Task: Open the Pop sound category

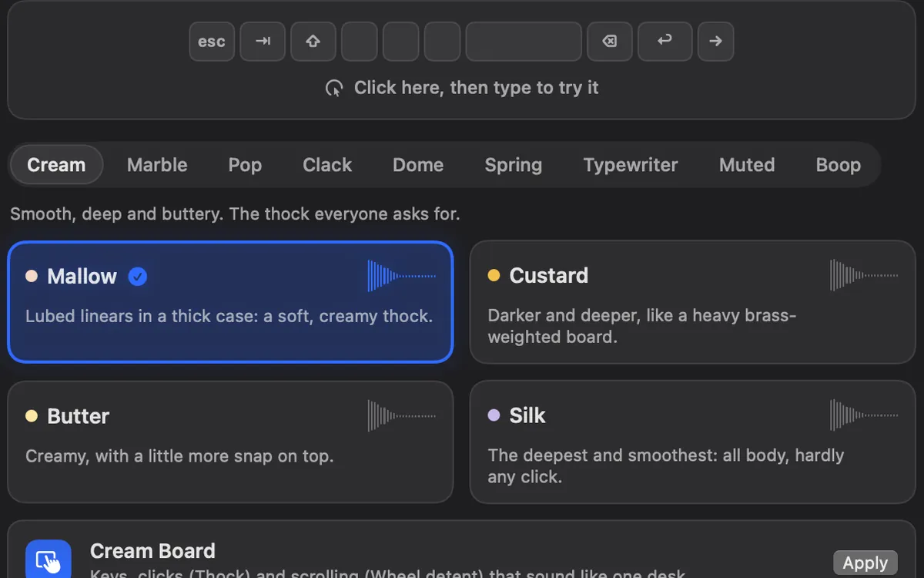Action: click(x=245, y=165)
